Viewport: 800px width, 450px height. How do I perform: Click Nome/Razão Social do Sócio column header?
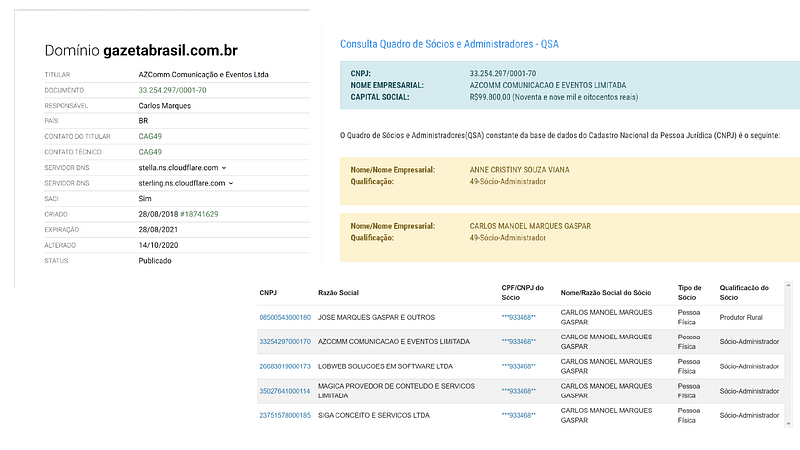[x=606, y=293]
